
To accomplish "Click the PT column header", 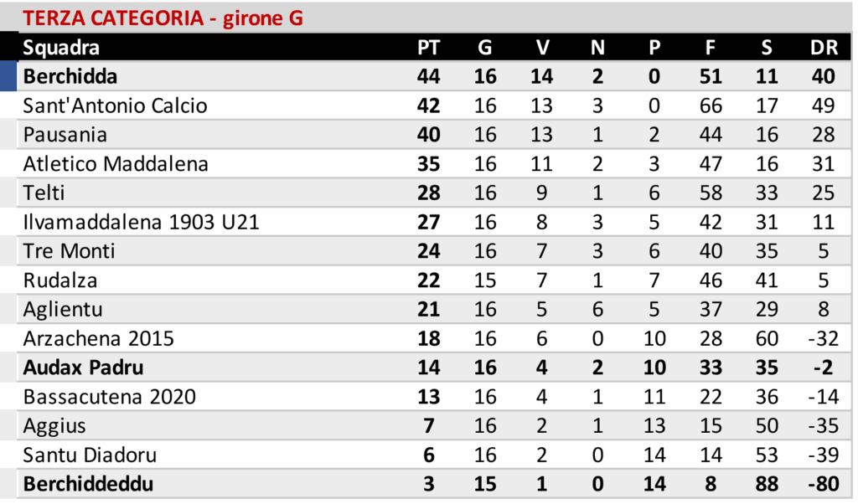I will point(428,48).
